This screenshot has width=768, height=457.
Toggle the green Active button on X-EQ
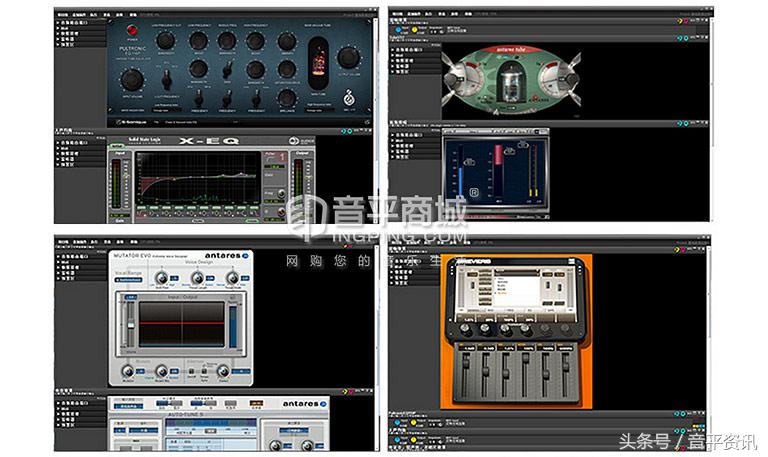pyautogui.click(x=116, y=146)
